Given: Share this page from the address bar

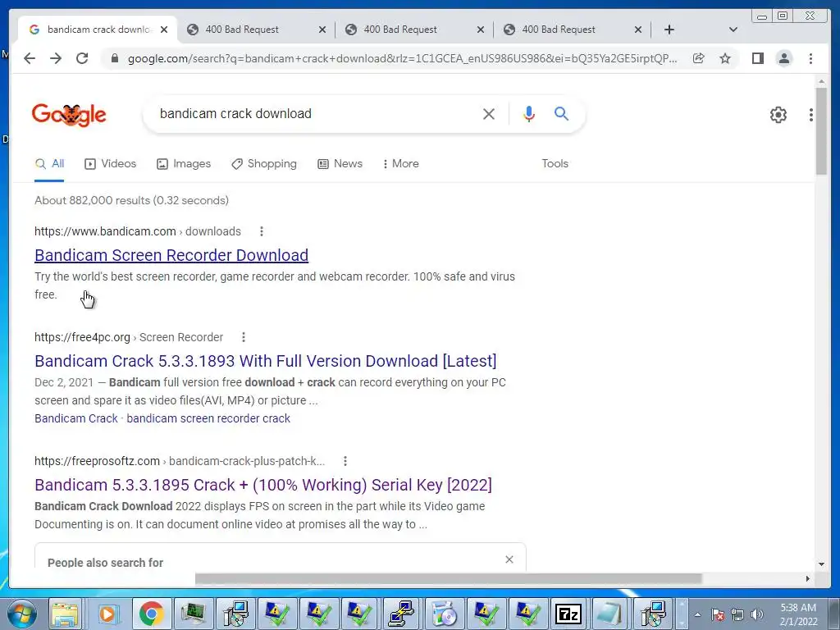Looking at the screenshot, I should point(699,58).
